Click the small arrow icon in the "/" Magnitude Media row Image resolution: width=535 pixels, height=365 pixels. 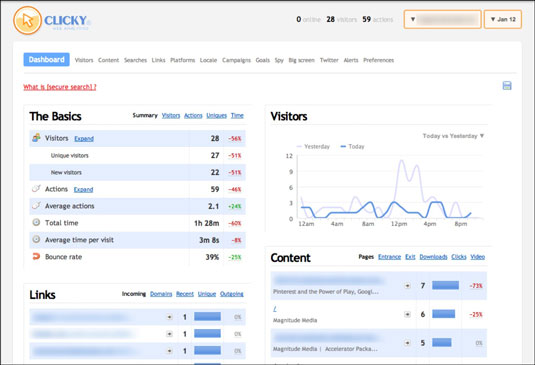pos(407,315)
